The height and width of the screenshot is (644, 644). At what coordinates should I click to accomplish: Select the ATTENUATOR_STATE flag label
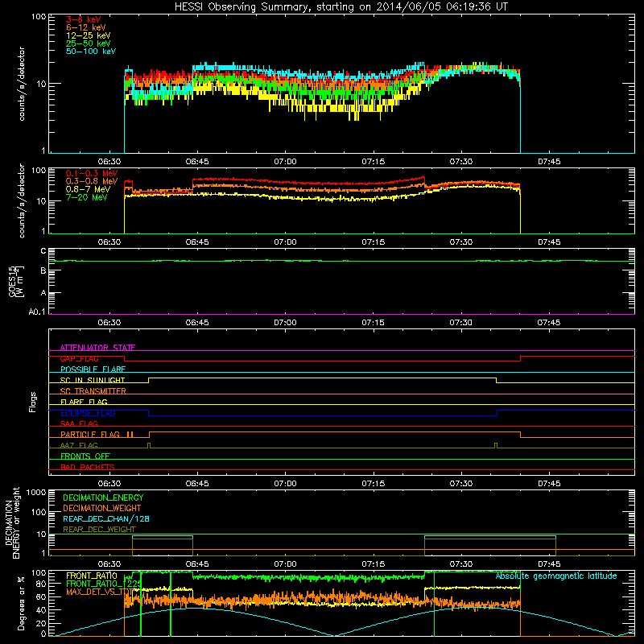pos(97,348)
